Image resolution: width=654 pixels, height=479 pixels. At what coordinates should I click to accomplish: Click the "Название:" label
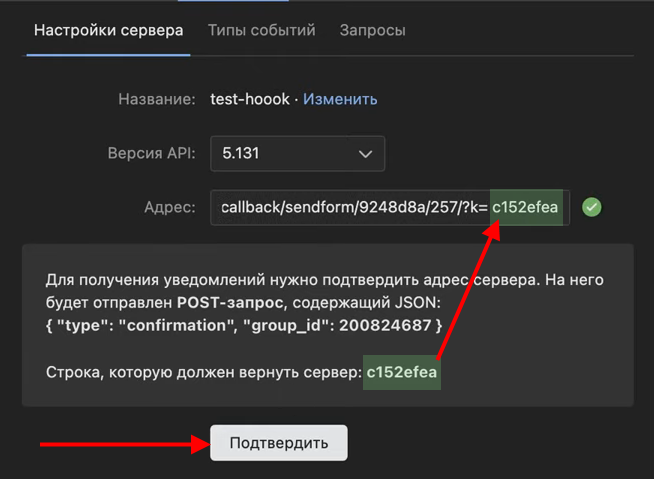point(156,99)
